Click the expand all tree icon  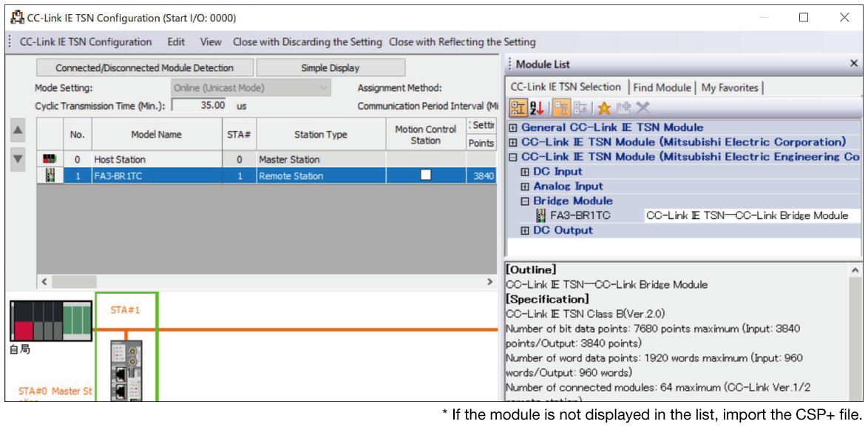[561, 107]
